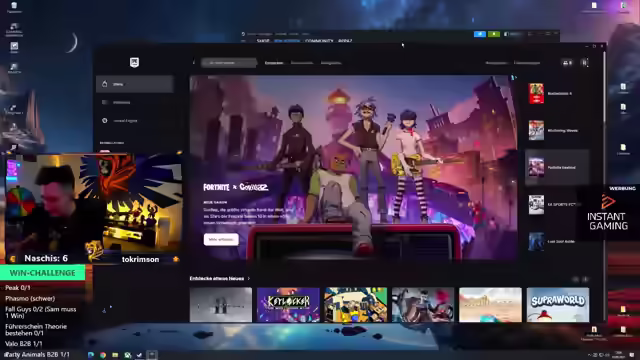Click the Fortnite x Gorillaz hero banner
The height and width of the screenshot is (360, 640).
(353, 167)
